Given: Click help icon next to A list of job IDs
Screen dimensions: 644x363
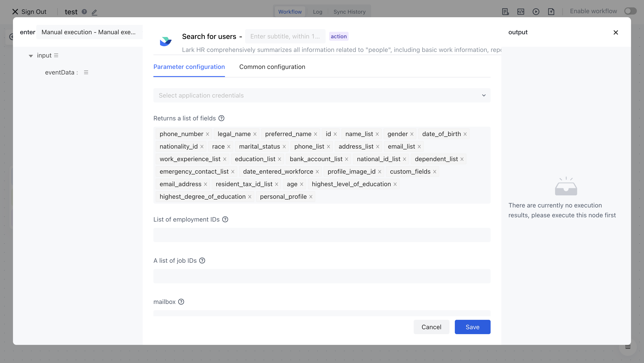Looking at the screenshot, I should point(202,261).
